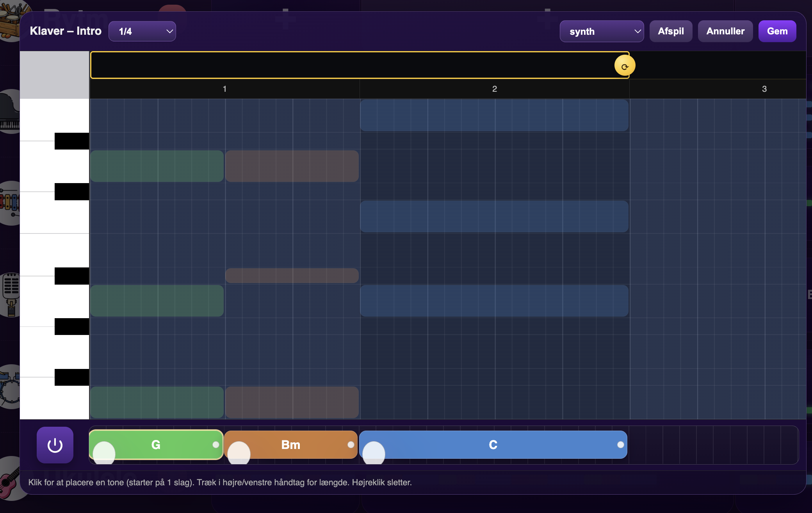
Task: Click the Annuller button
Action: tap(725, 31)
